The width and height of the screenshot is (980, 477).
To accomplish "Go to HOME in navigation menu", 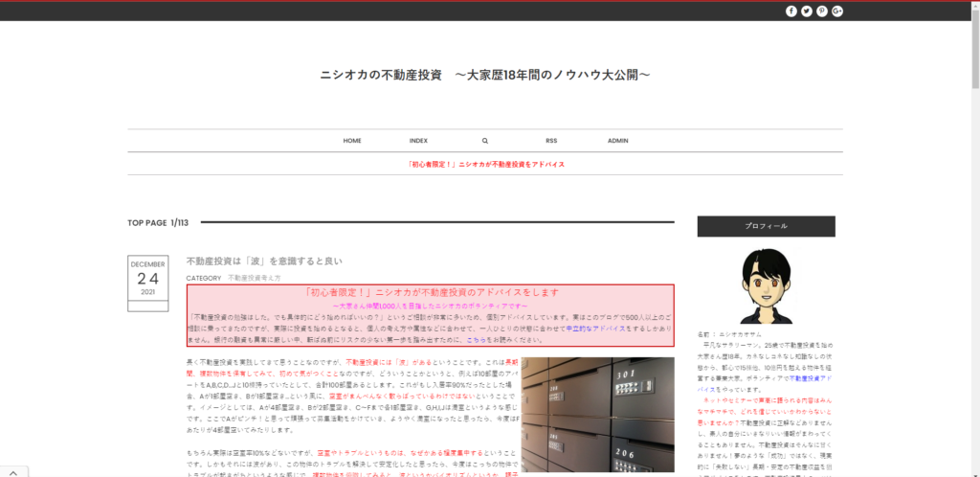I will point(352,141).
